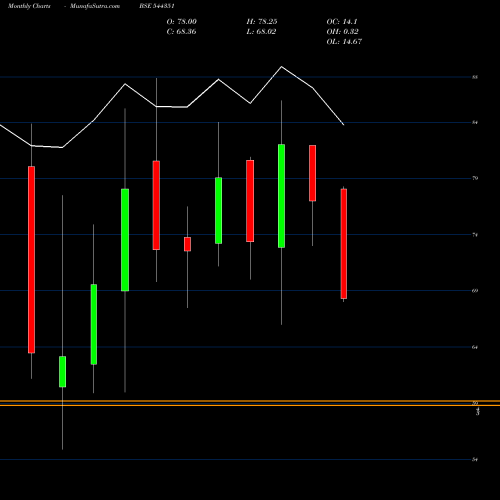Click the smallest red candlestick body

click(x=187, y=244)
